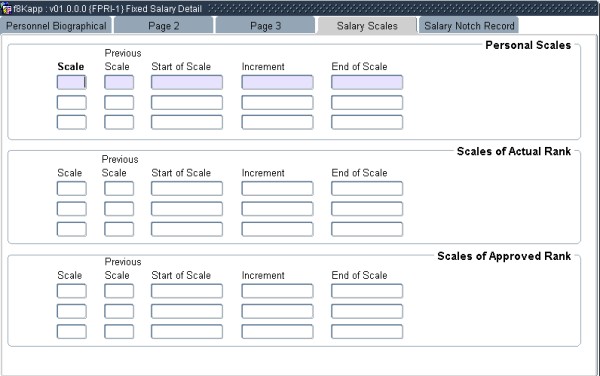Click second-row End of Scale field in Approved Rank
The height and width of the screenshot is (376, 600).
click(367, 311)
